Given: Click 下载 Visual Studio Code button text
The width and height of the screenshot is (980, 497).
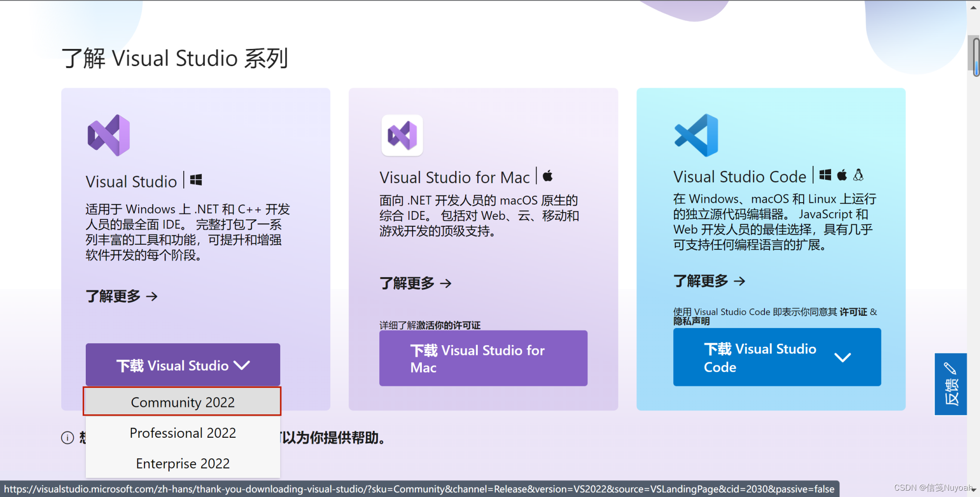Looking at the screenshot, I should 760,358.
